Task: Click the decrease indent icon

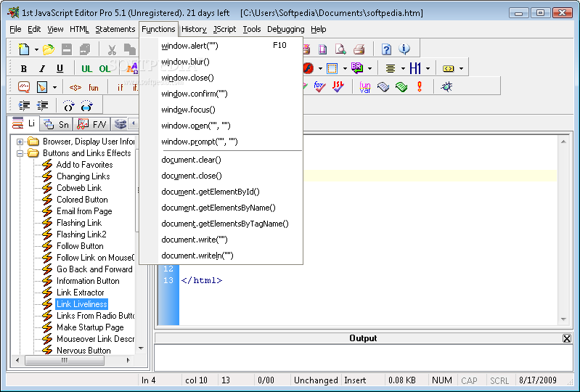Action: point(42,106)
